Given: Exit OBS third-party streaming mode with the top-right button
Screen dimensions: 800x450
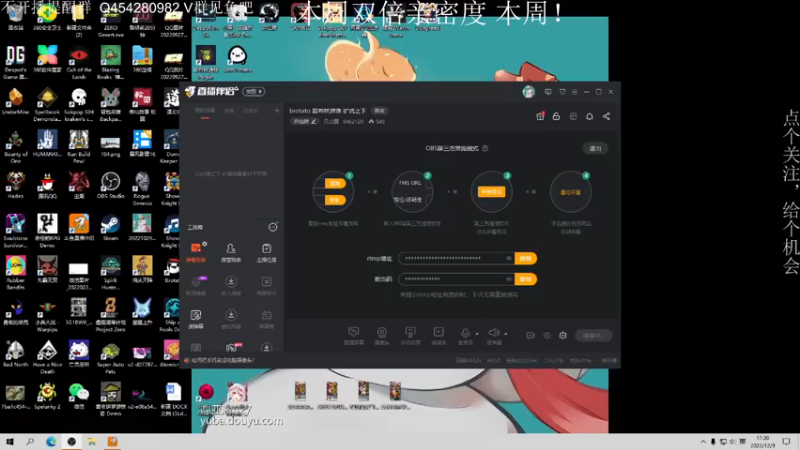Looking at the screenshot, I should pos(595,148).
